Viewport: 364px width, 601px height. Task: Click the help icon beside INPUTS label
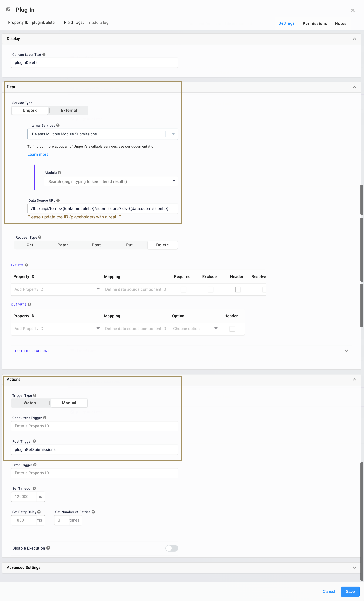(x=26, y=265)
